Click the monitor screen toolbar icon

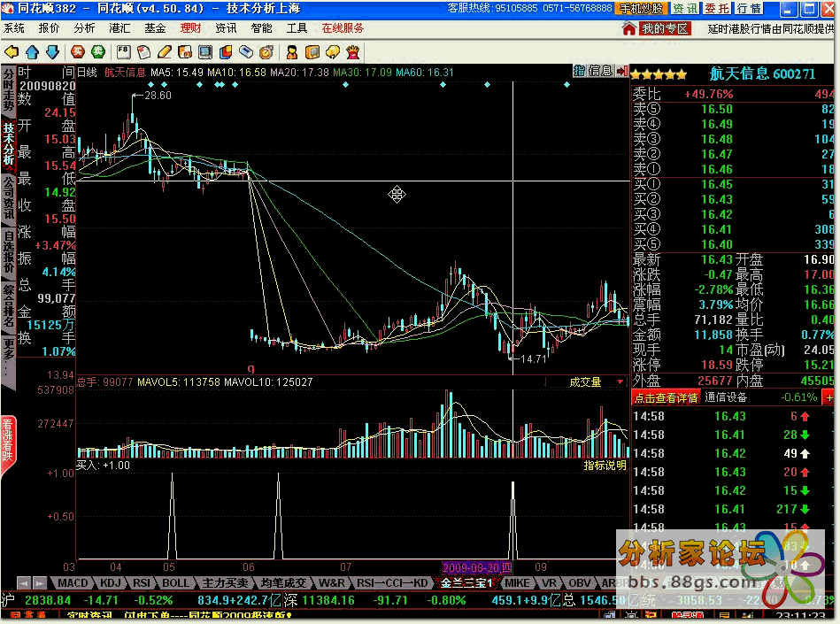(205, 52)
